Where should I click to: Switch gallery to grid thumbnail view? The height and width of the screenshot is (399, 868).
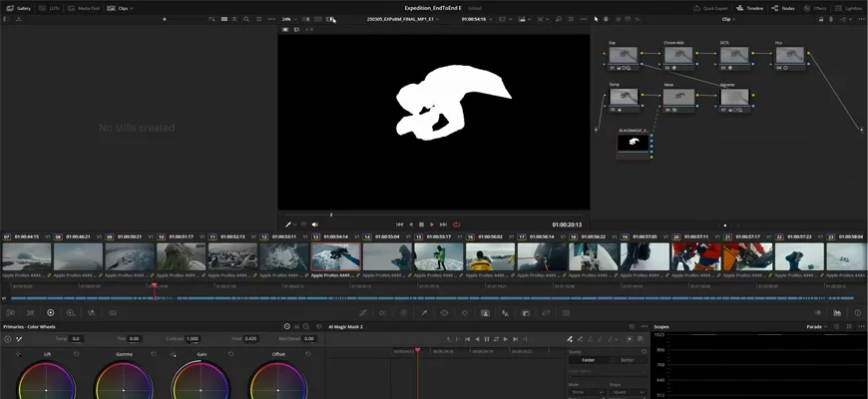pos(224,19)
